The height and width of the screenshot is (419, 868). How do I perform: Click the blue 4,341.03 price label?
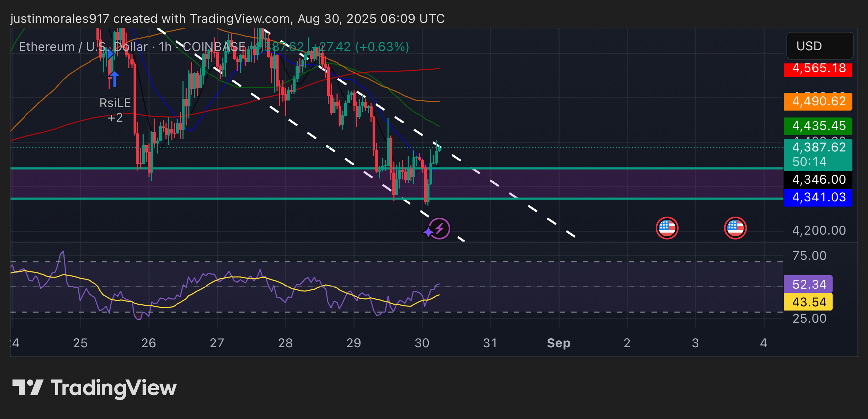point(818,198)
